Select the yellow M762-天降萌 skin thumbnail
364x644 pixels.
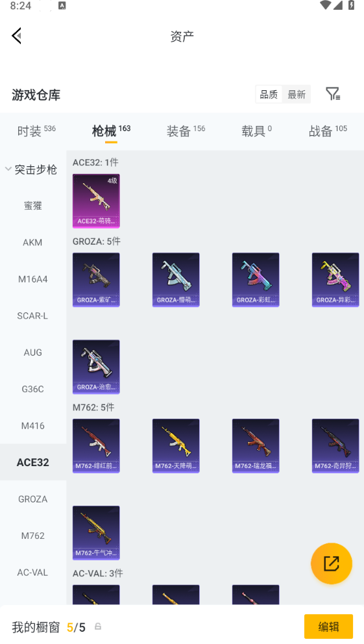click(176, 445)
